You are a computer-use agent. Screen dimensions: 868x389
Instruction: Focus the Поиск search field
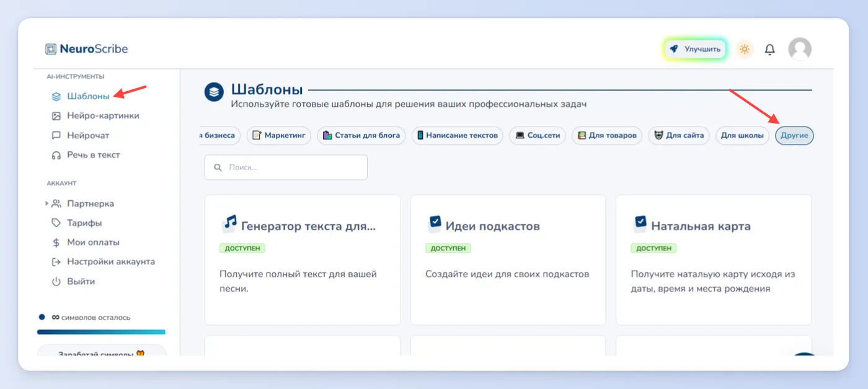[286, 168]
